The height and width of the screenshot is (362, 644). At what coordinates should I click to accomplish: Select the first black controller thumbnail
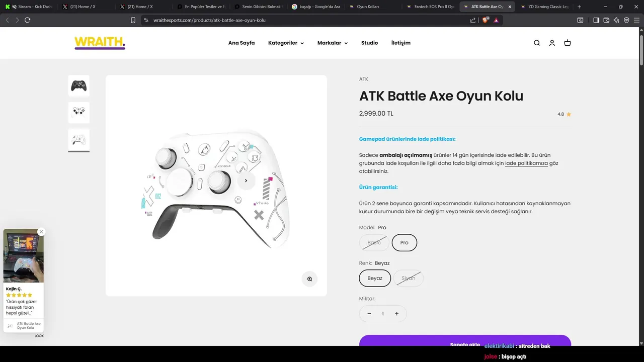(78, 85)
